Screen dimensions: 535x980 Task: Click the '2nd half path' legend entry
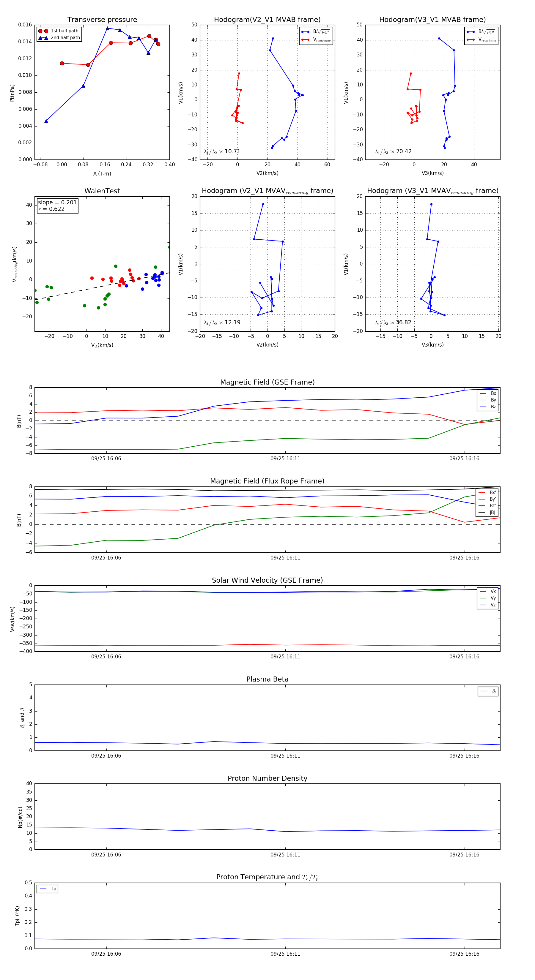pyautogui.click(x=59, y=38)
